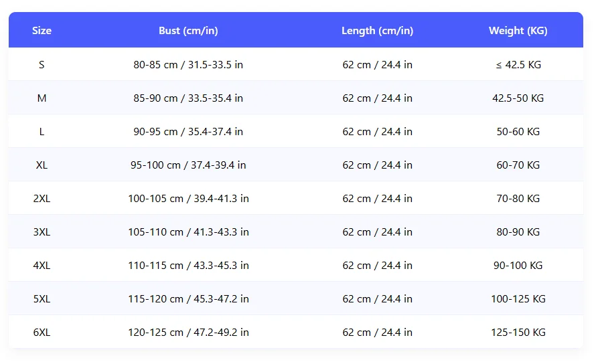Select the 5XL size cell
Screen dimensions: 602x364
42,299
